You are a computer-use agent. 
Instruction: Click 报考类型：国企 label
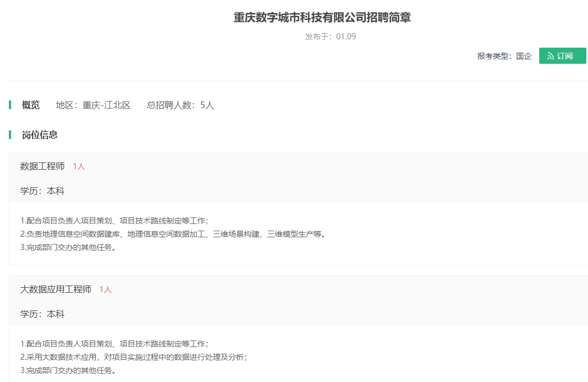point(504,57)
